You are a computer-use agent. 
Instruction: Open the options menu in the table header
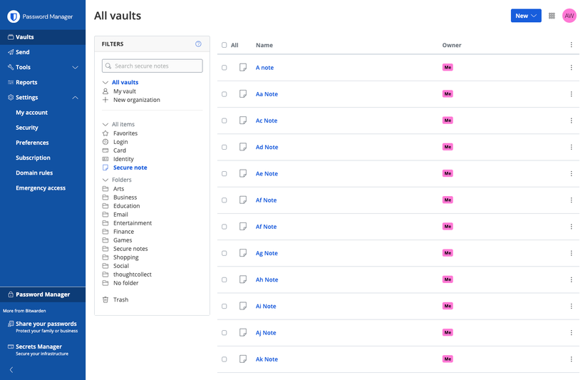pos(571,45)
